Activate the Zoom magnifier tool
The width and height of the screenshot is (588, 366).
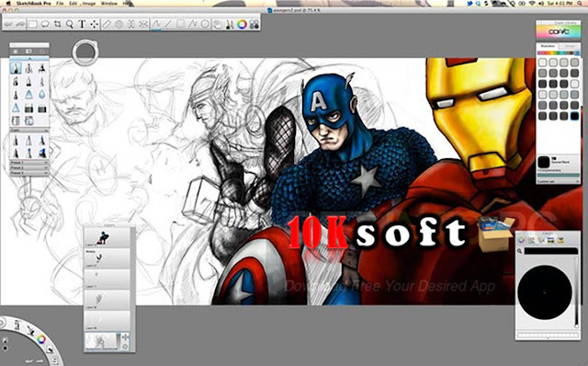click(70, 25)
